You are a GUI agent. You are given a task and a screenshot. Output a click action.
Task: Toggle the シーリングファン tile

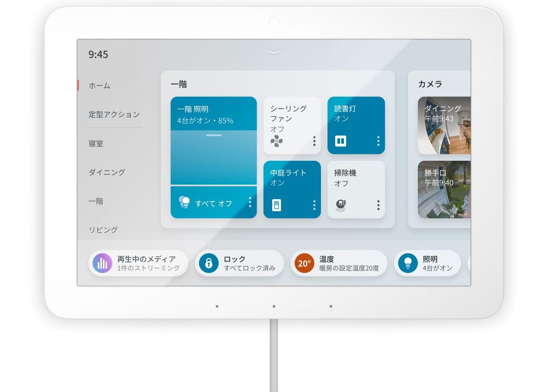tap(292, 125)
